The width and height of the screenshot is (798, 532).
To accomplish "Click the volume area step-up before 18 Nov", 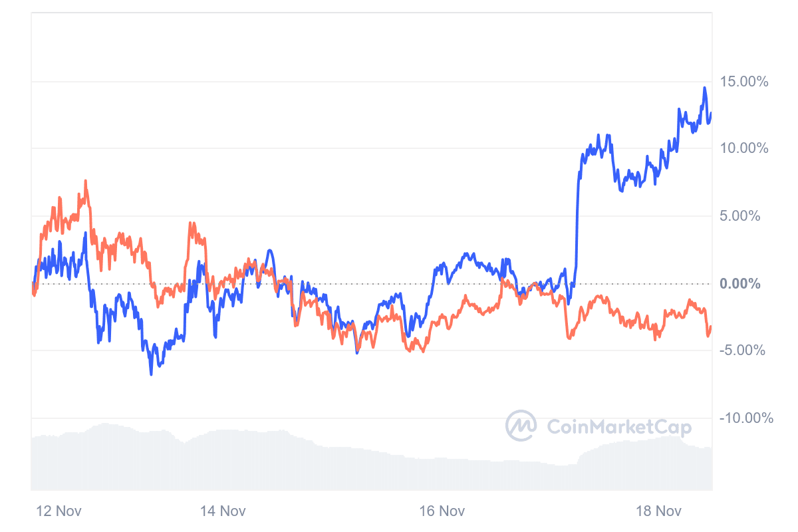I will point(582,456).
